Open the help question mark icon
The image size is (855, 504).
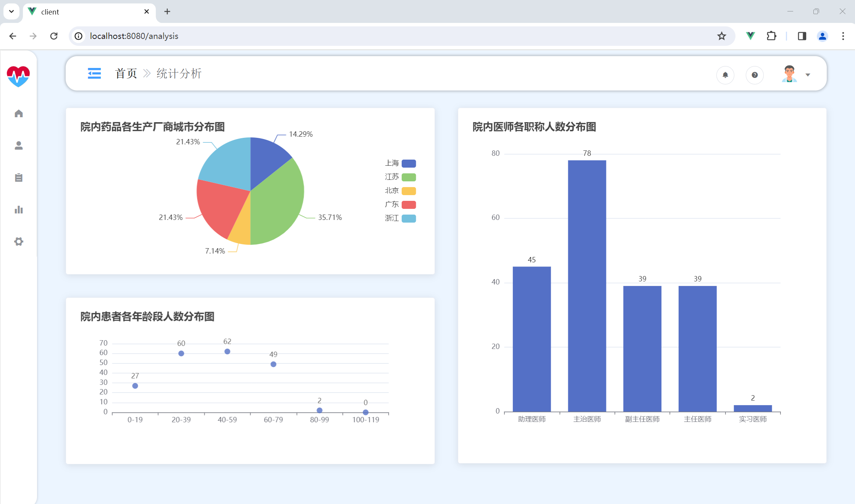point(755,75)
